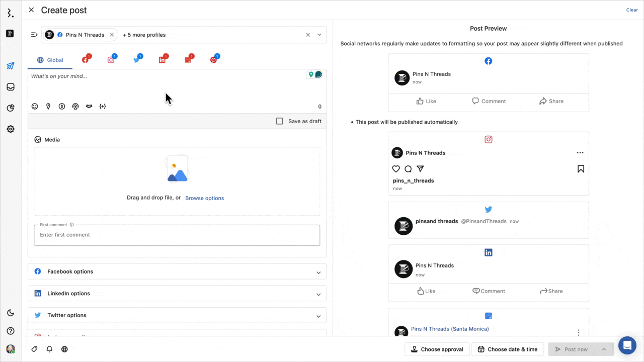
Task: Switch to the Facebook tab
Action: click(86, 59)
